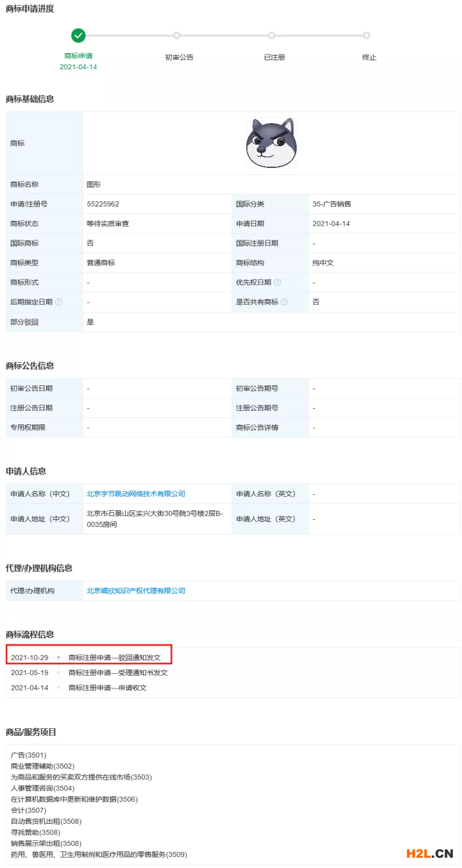
Task: Click the 商标申请进度 section heading
Action: [30, 9]
